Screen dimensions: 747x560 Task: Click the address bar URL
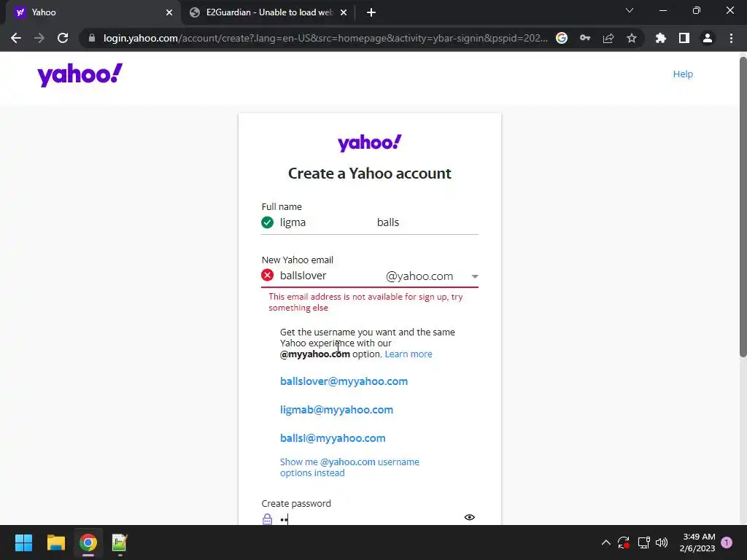click(x=325, y=38)
